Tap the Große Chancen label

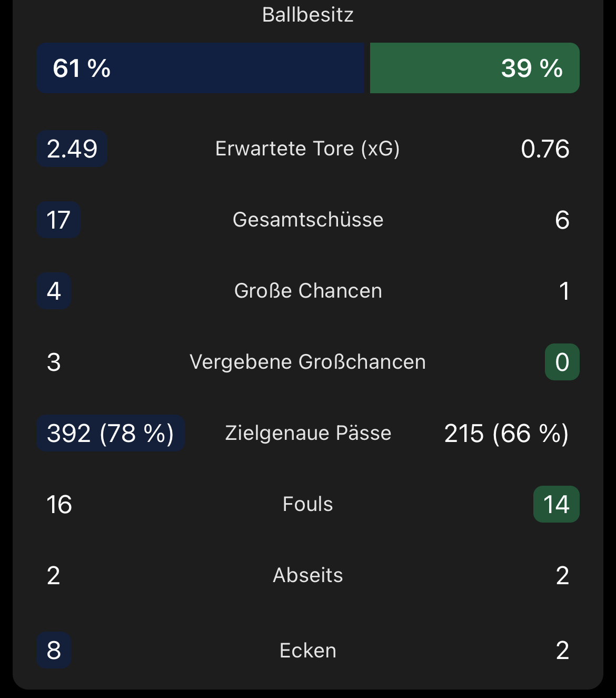coord(308,291)
